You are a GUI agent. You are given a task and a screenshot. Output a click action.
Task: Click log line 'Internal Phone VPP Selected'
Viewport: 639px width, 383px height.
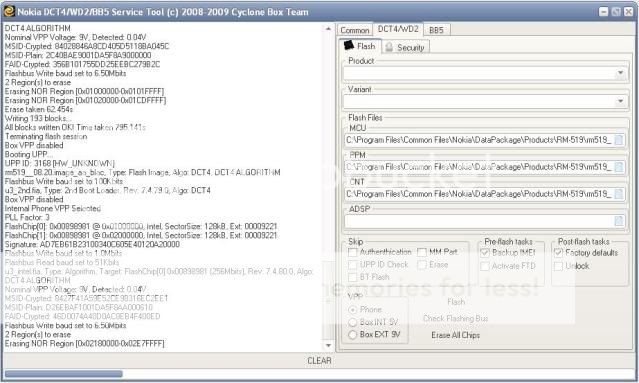point(53,208)
